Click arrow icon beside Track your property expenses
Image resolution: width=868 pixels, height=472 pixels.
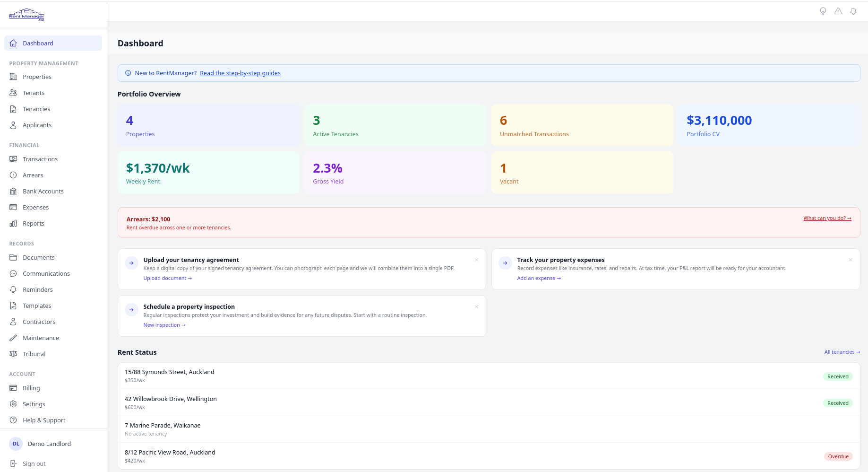tap(505, 263)
